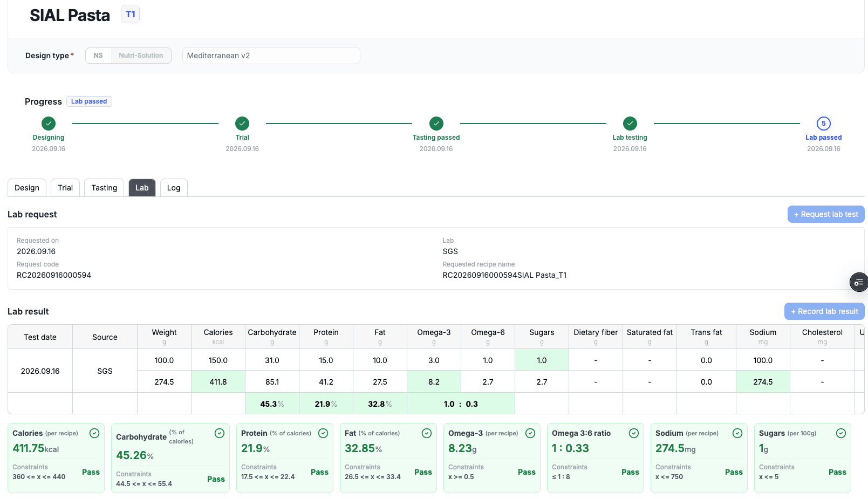Click the 411.8 calories table cell

tap(218, 381)
